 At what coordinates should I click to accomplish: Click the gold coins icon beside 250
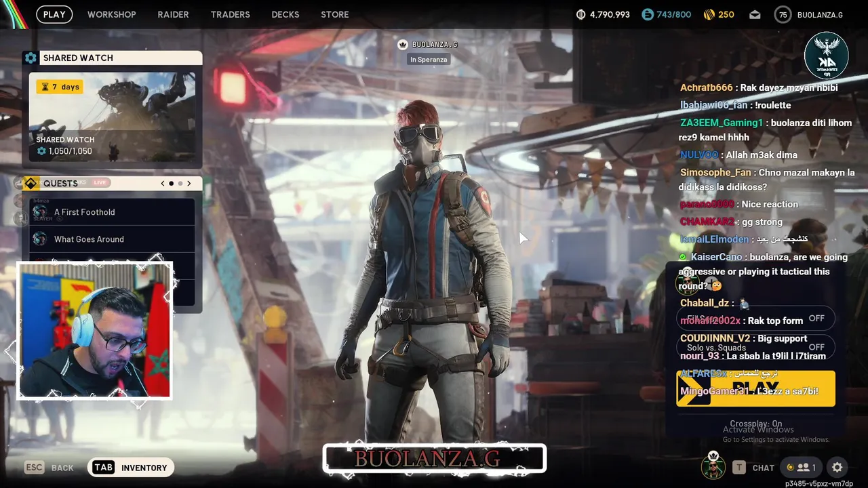coord(709,15)
